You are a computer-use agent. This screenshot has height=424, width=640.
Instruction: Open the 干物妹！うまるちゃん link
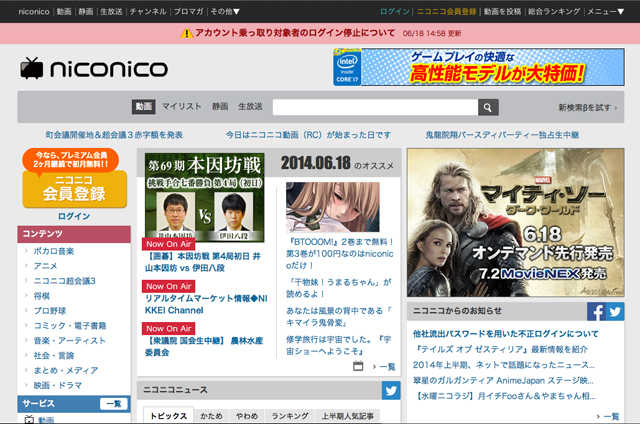point(339,288)
